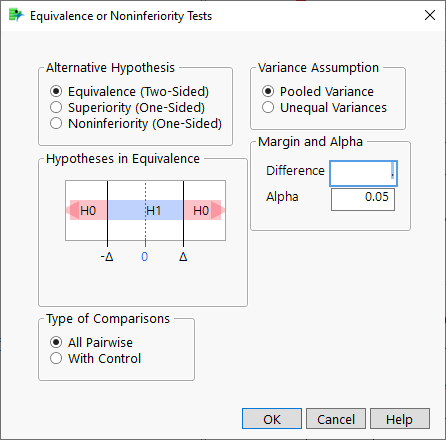Confirm with the OK button

(272, 419)
